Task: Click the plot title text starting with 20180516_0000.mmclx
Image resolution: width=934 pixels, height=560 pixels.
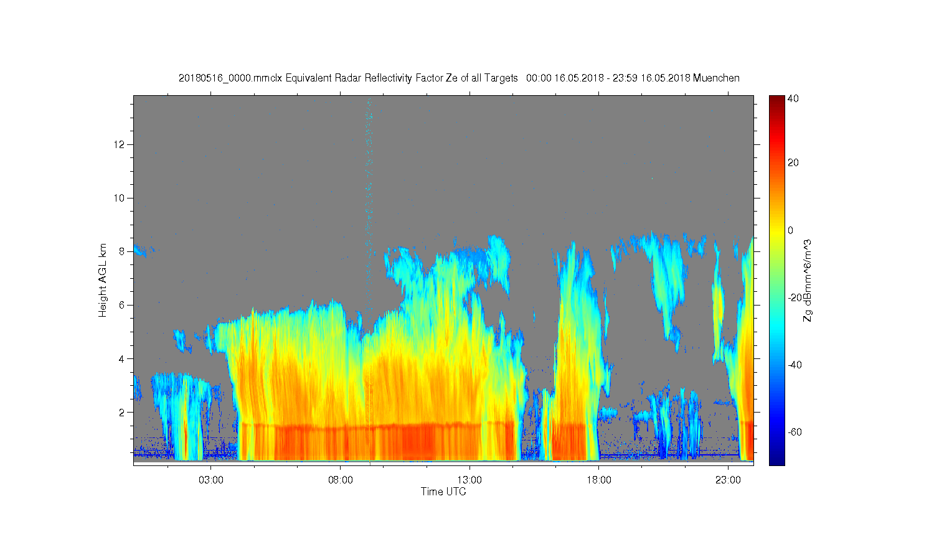Action: pos(459,78)
